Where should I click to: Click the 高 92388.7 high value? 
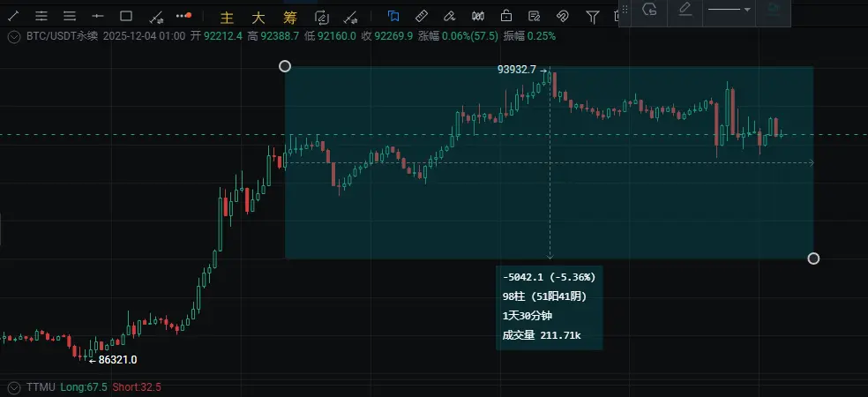pos(273,36)
